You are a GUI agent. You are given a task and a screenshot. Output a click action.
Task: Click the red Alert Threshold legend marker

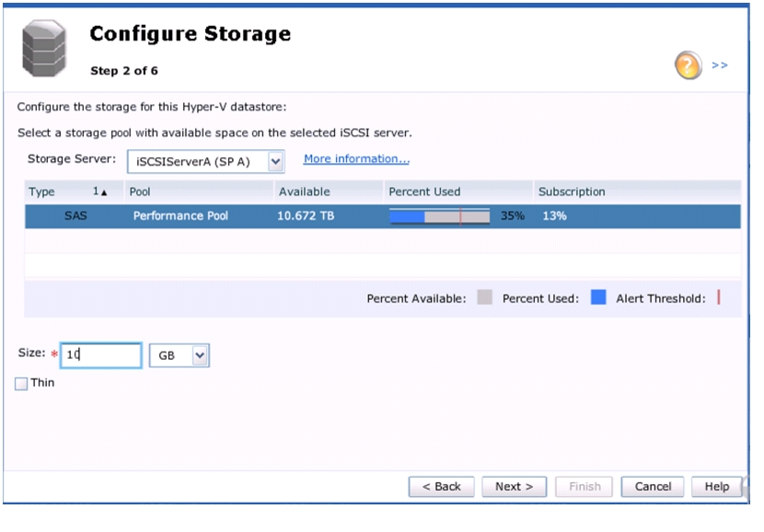pyautogui.click(x=719, y=297)
